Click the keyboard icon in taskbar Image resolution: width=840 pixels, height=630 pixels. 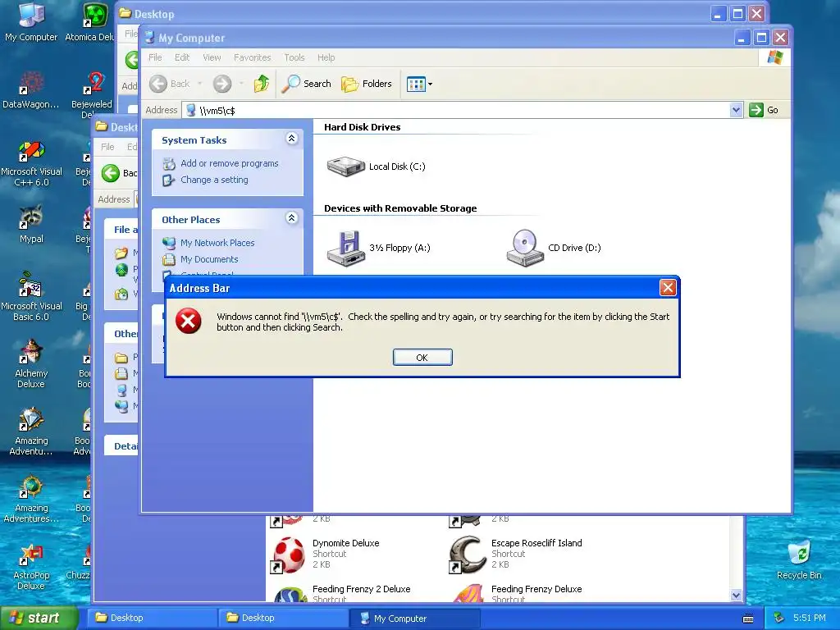pos(748,619)
